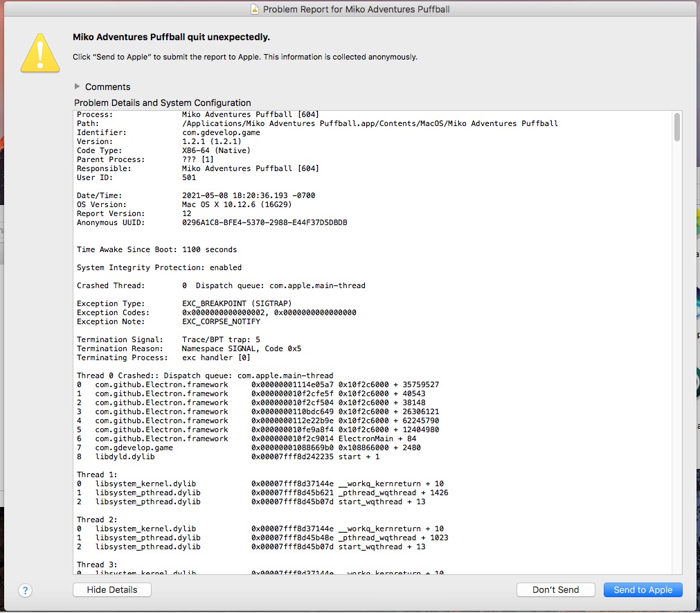Image resolution: width=700 pixels, height=613 pixels.
Task: Submit the report with Send to Apple
Action: 643,589
